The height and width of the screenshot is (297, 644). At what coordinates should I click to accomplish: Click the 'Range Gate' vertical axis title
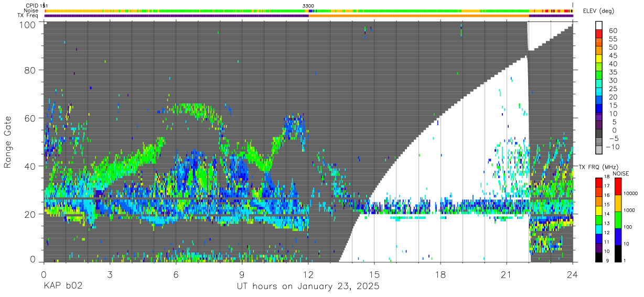tap(8, 142)
